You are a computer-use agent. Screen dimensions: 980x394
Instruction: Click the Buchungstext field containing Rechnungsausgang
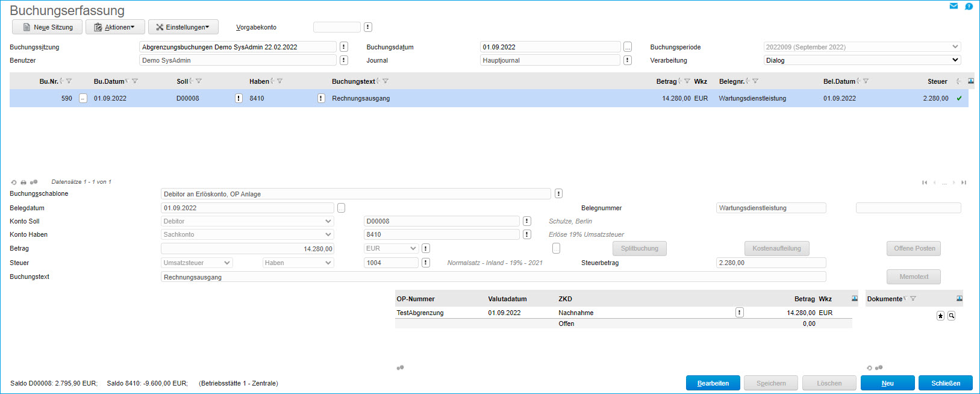[493, 277]
